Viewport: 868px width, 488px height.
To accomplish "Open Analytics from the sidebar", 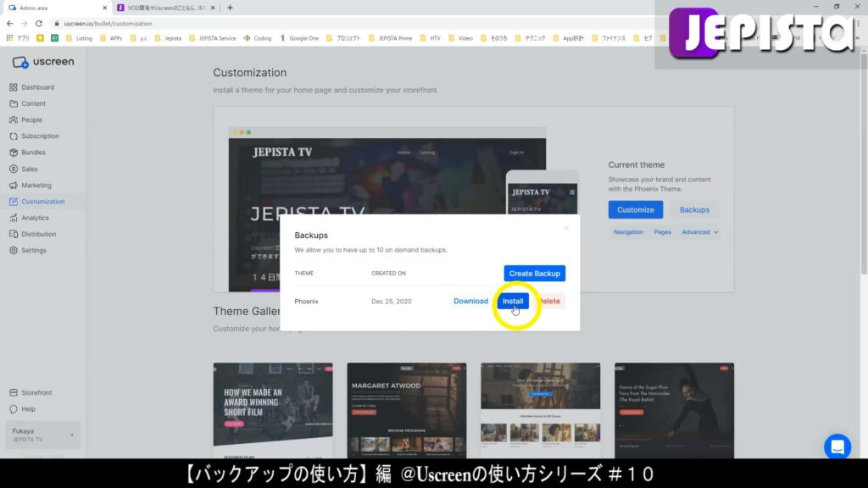I will [35, 218].
